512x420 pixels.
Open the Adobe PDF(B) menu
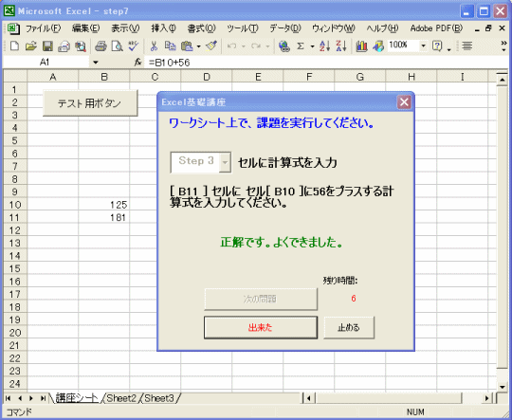coord(436,28)
